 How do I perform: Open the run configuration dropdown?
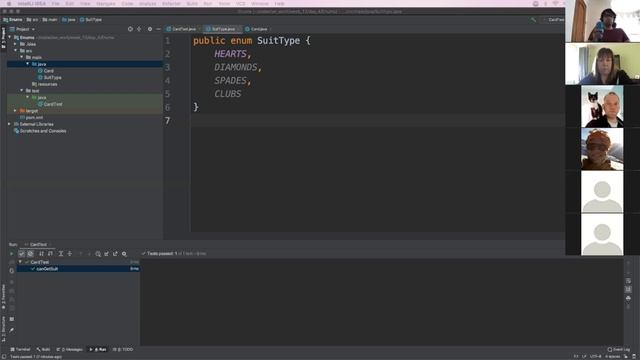point(553,20)
